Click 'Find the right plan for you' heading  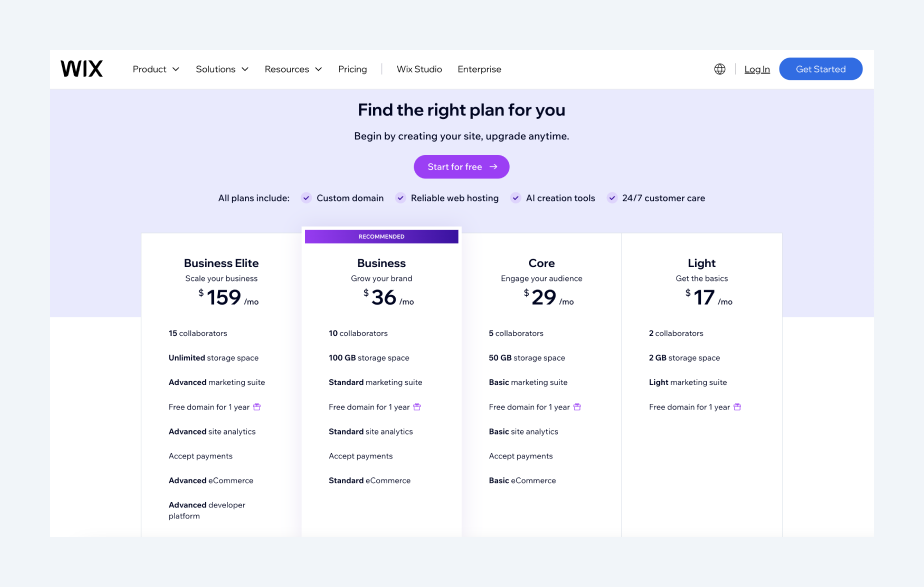coord(461,110)
